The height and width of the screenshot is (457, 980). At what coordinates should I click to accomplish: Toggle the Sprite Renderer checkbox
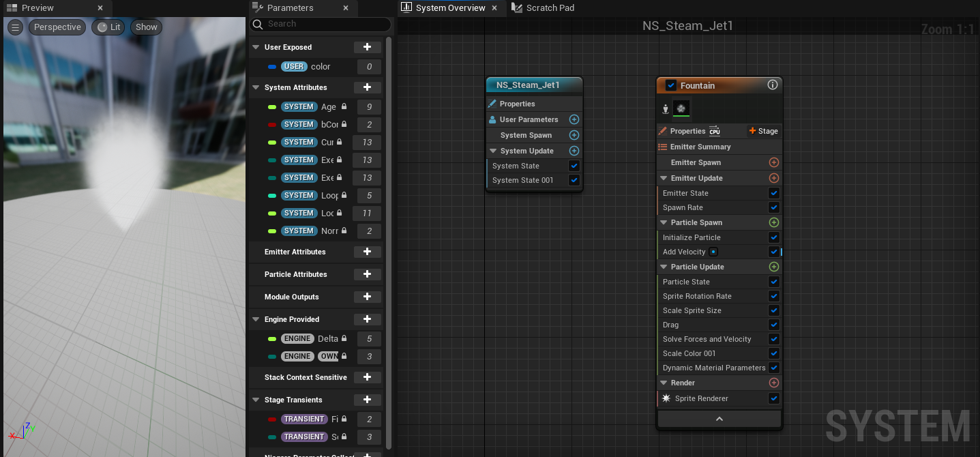[773, 398]
